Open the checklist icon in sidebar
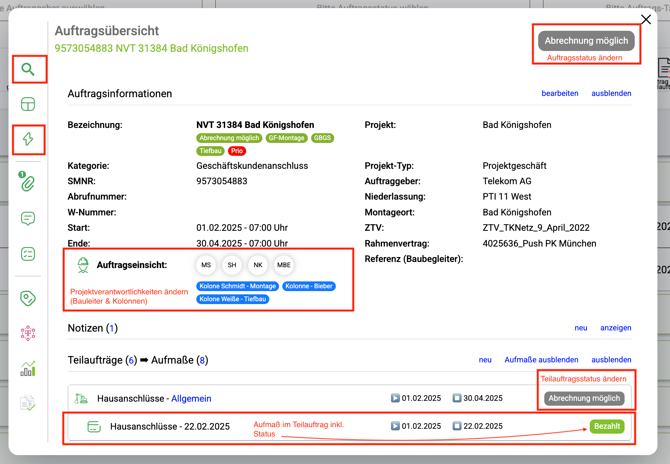 coord(28,254)
